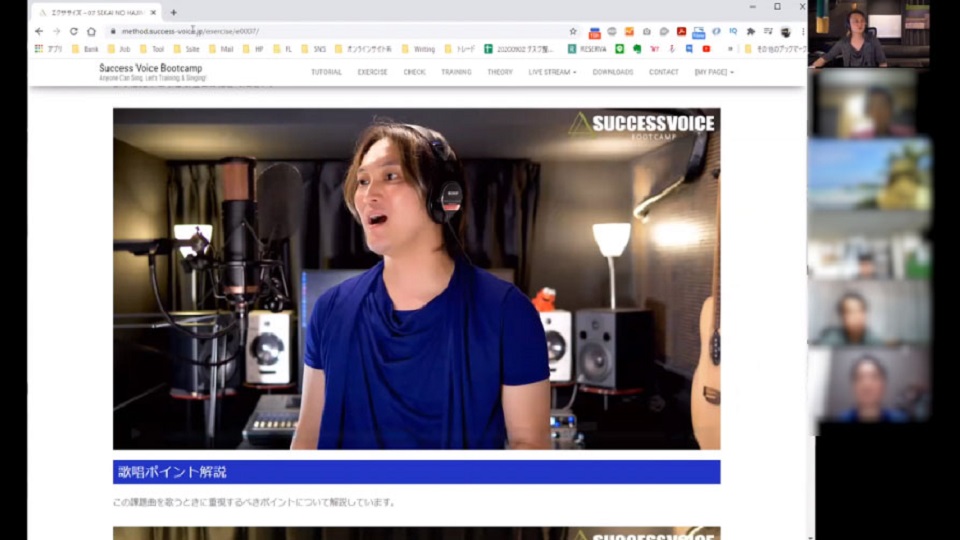Open the other bookmarks folder at far right

point(774,49)
